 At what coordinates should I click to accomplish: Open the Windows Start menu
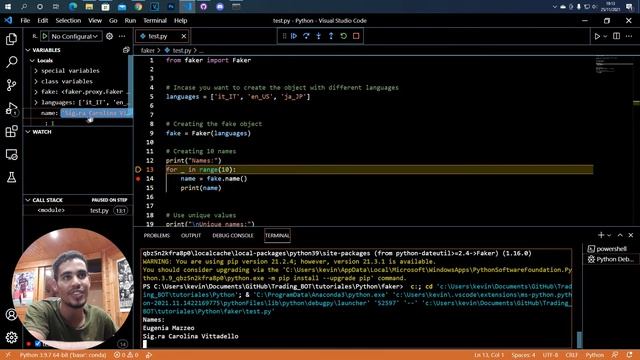[8, 7]
